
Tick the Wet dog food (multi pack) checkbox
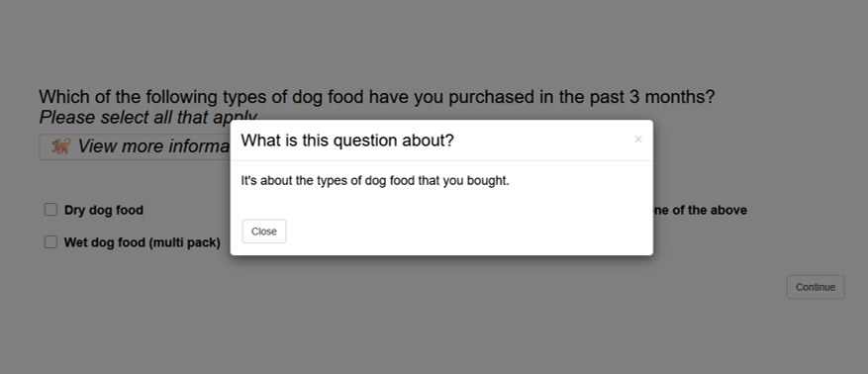coord(50,241)
